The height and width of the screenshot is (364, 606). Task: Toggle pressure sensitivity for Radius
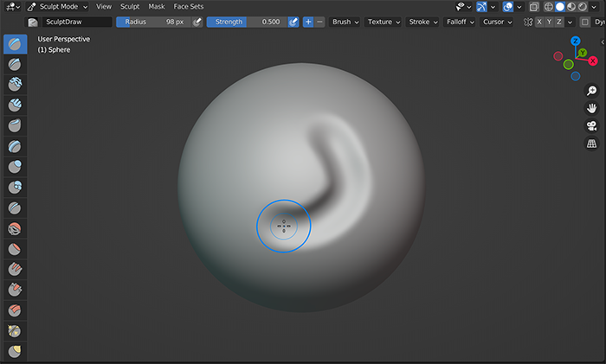[x=197, y=22]
